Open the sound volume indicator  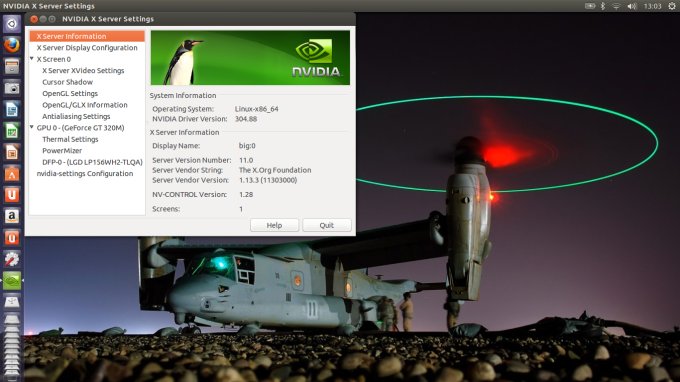click(632, 6)
